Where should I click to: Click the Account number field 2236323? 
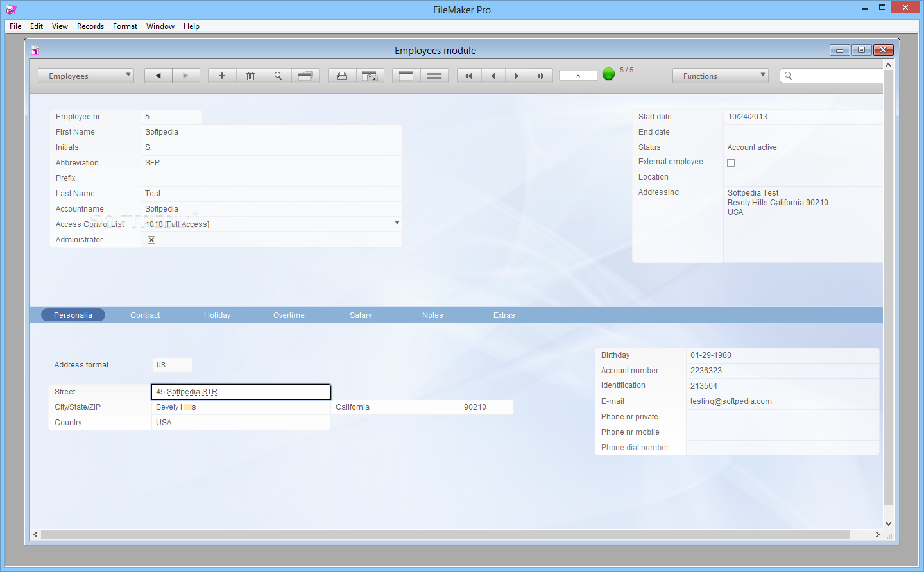[x=782, y=371]
